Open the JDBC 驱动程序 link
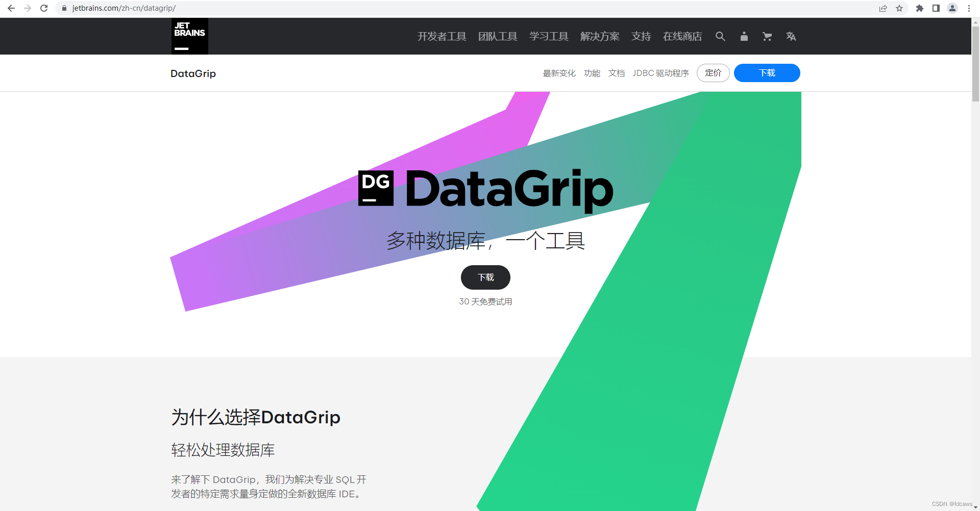This screenshot has height=511, width=980. click(660, 73)
